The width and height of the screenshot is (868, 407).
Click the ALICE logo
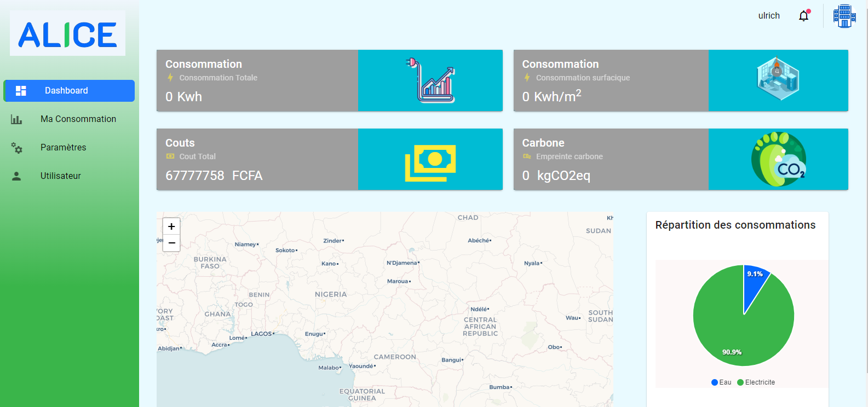[x=67, y=34]
